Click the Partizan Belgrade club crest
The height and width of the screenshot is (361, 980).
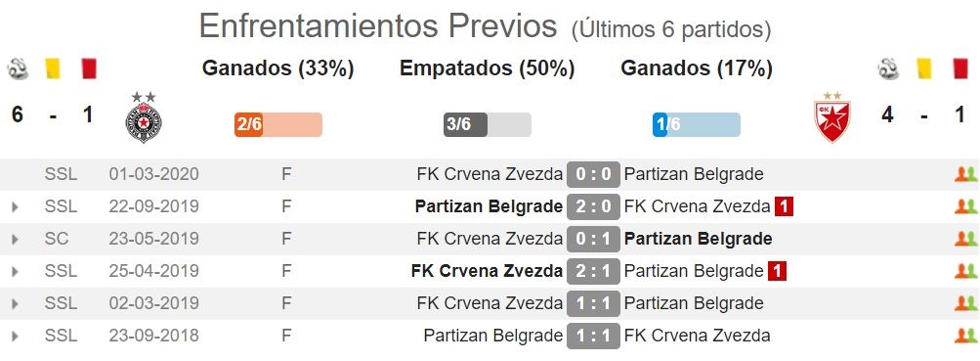click(x=143, y=117)
